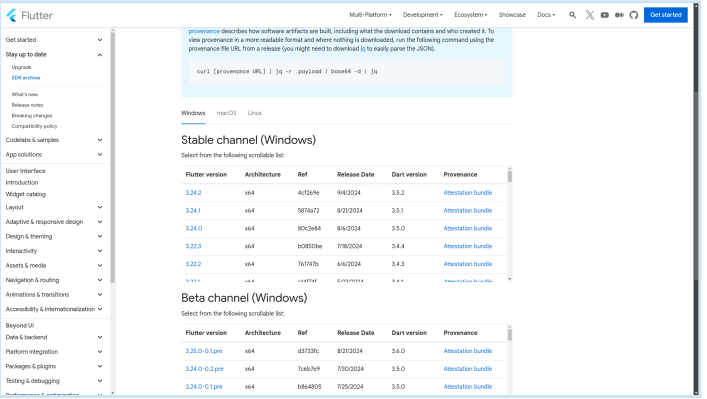
Task: Click the stable channel table scrollbar
Action: (x=510, y=224)
